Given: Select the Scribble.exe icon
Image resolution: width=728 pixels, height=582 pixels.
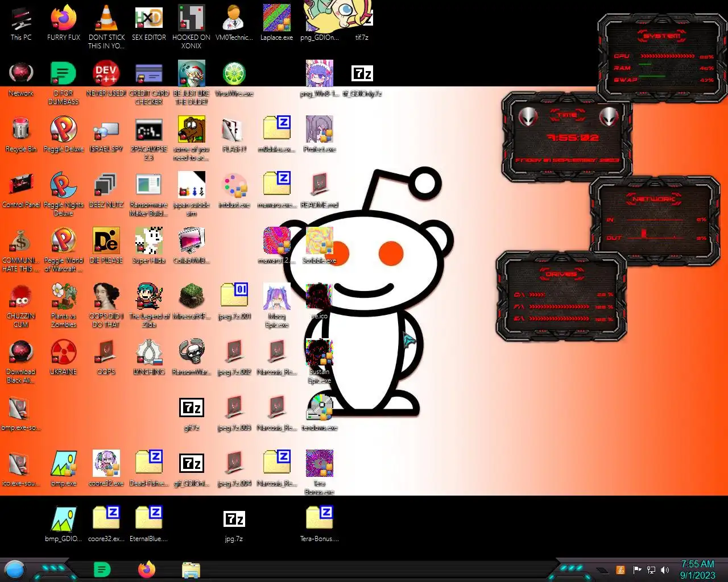Looking at the screenshot, I should tap(320, 246).
